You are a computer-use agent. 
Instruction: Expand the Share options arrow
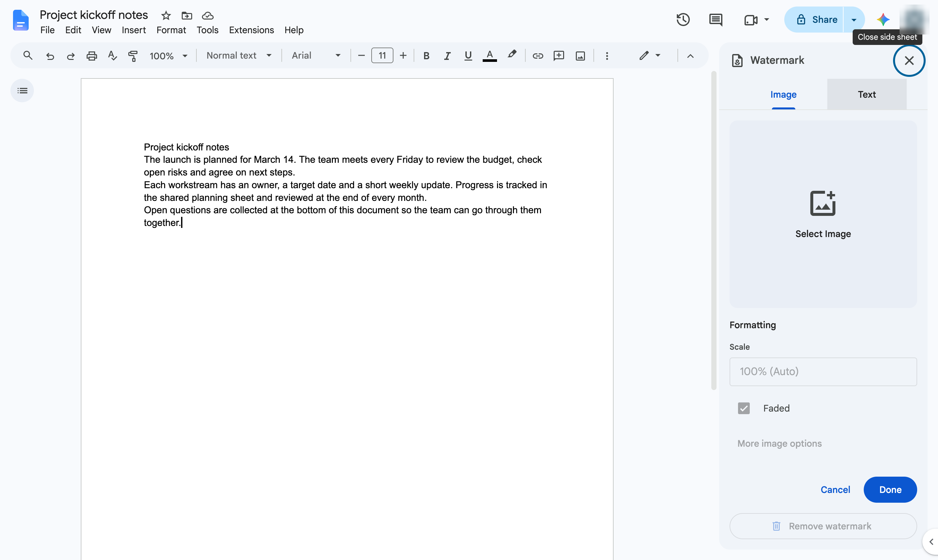click(x=854, y=20)
